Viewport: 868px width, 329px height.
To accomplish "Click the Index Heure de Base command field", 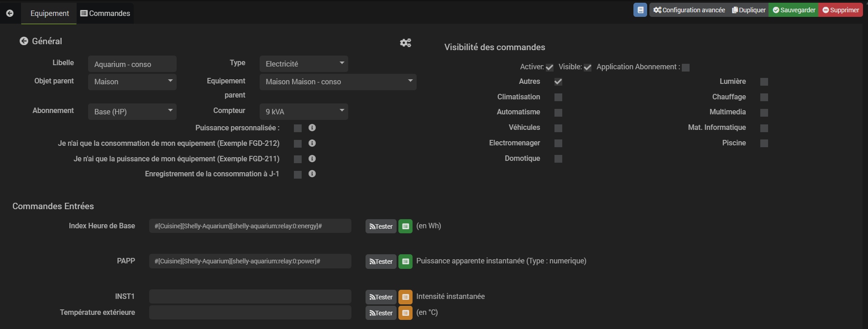I will pos(250,226).
